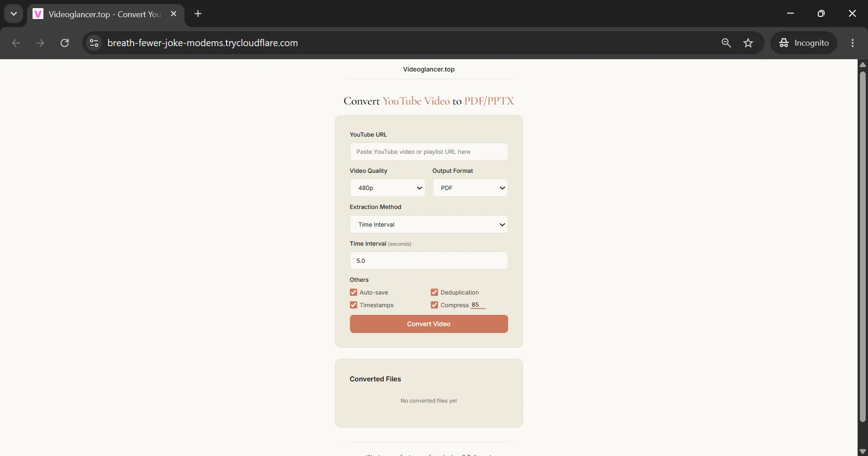The image size is (868, 456).
Task: Open site information icon in address bar
Action: tap(94, 43)
